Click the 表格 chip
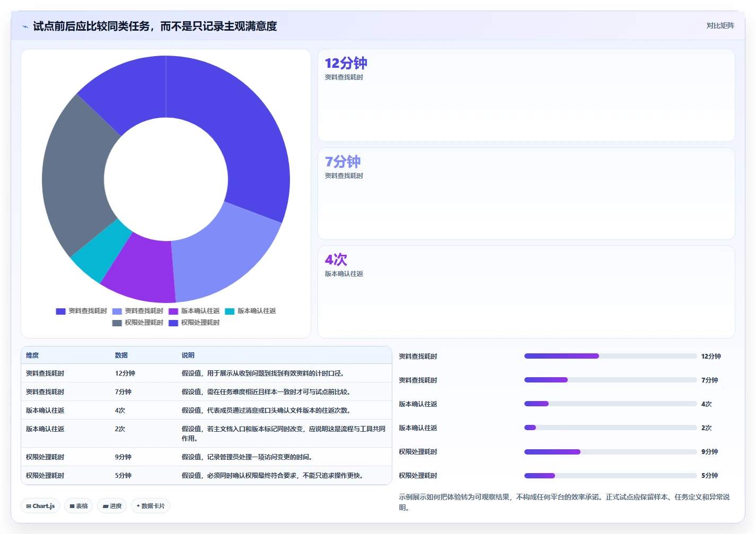This screenshot has height=534, width=756. [78, 506]
